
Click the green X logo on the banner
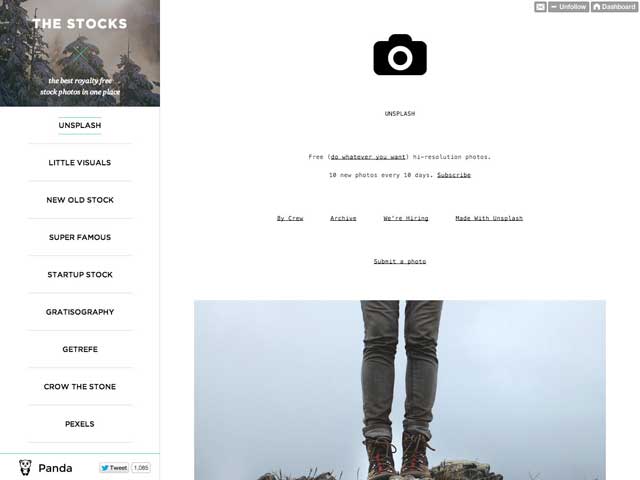coord(81,55)
